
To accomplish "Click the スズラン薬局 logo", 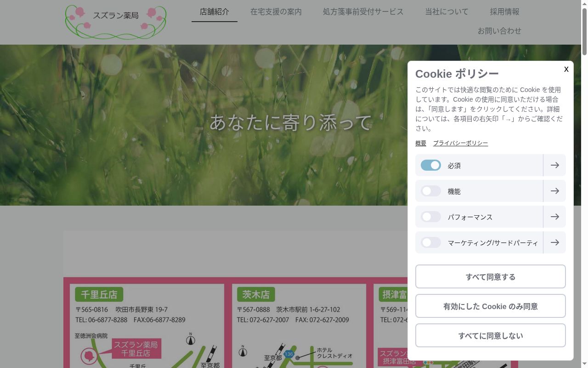I will pyautogui.click(x=116, y=22).
